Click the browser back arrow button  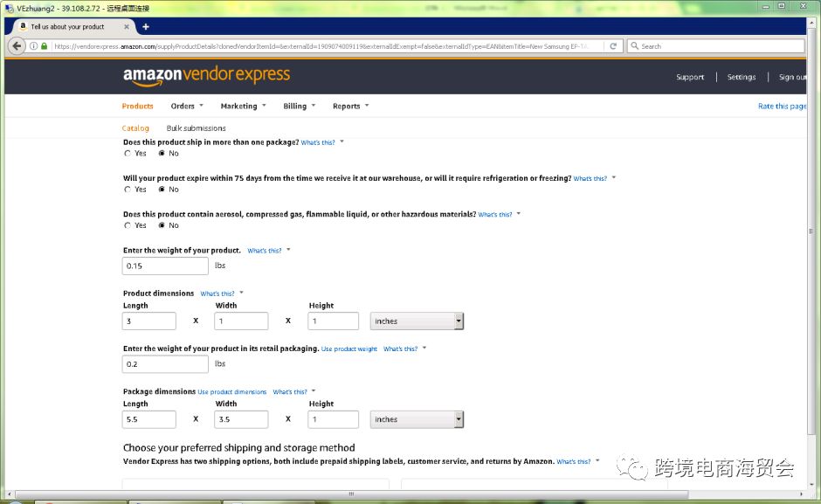[17, 46]
